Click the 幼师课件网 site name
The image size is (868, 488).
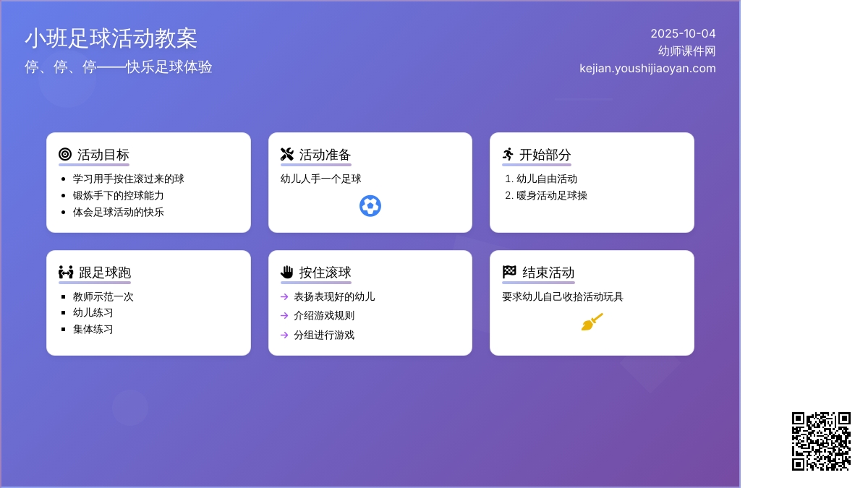(x=686, y=51)
